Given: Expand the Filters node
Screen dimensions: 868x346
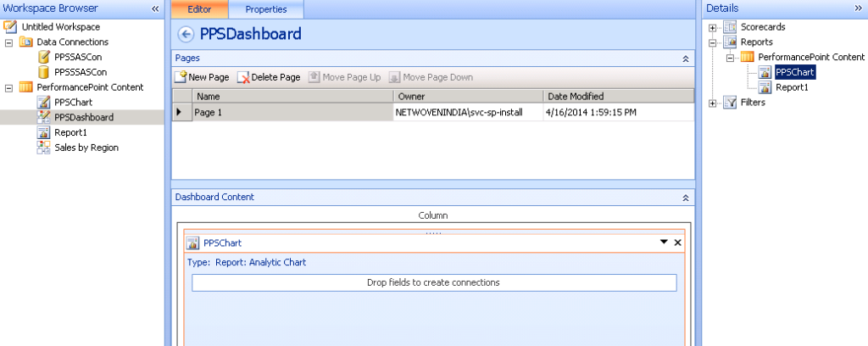Looking at the screenshot, I should coord(712,103).
